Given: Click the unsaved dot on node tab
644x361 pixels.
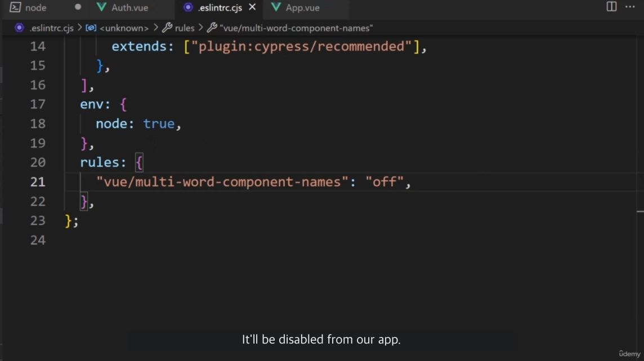Looking at the screenshot, I should pos(78,7).
